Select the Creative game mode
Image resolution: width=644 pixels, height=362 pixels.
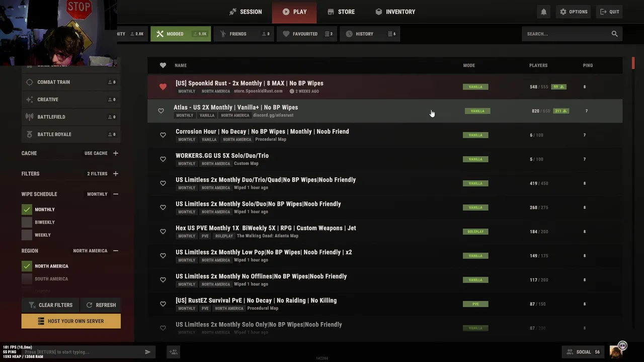point(70,100)
